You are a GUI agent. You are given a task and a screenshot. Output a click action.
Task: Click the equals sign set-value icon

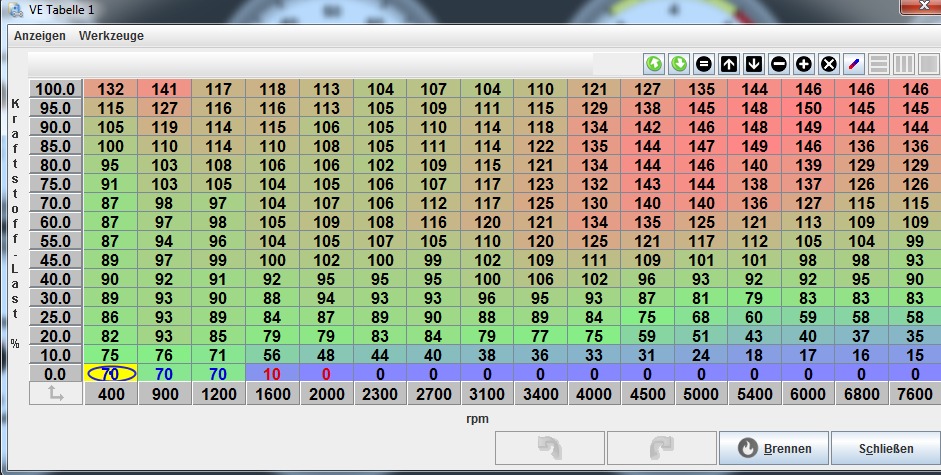704,64
